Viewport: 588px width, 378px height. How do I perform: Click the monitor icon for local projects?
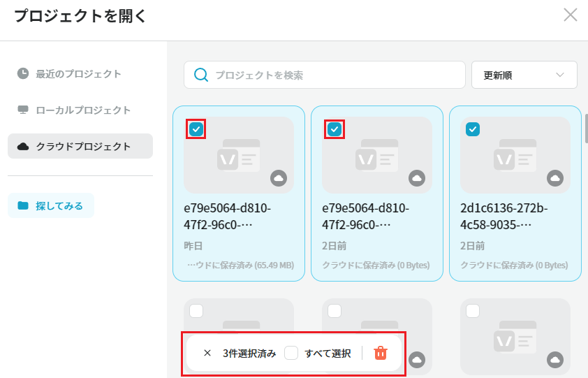(23, 110)
